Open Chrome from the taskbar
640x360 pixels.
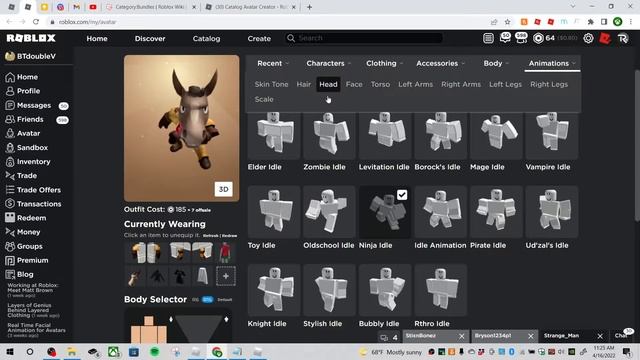[x=217, y=351]
